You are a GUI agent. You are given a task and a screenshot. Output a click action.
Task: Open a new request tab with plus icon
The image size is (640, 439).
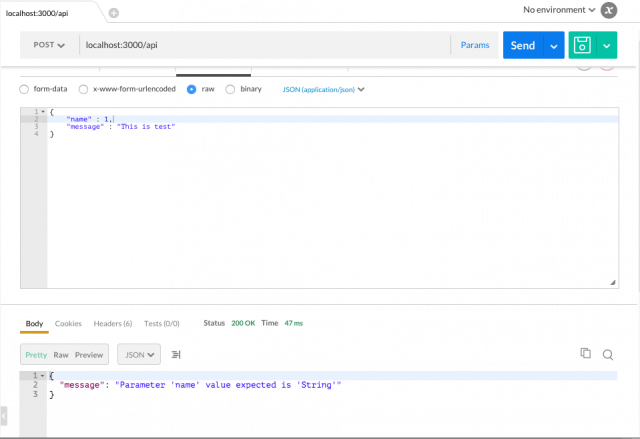click(114, 13)
